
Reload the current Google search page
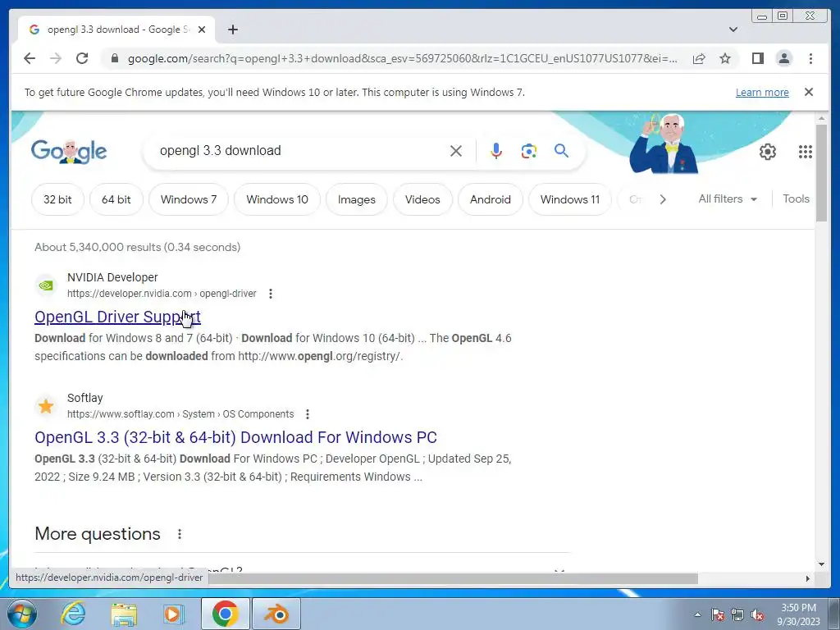tap(82, 58)
